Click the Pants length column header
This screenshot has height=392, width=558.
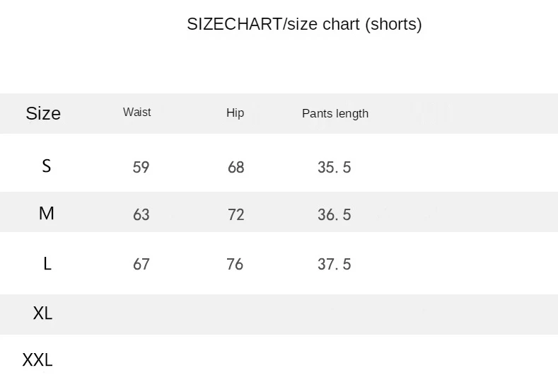tap(335, 113)
